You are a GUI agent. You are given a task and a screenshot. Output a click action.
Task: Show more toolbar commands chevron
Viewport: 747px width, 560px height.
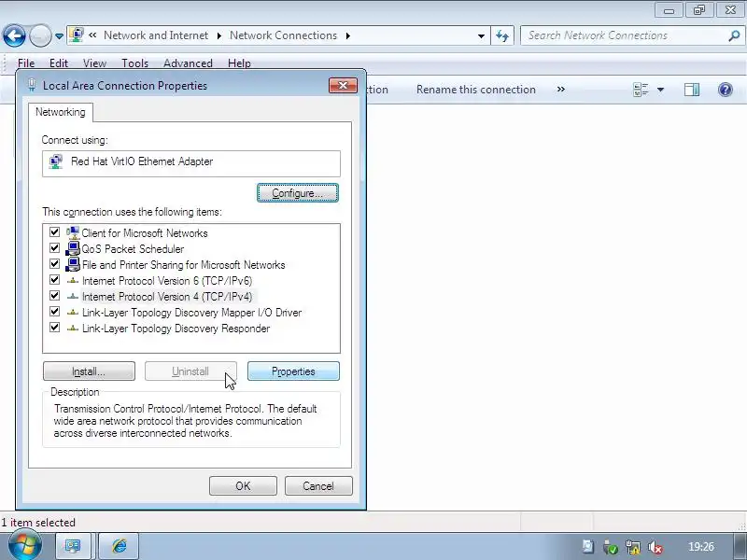tap(561, 89)
